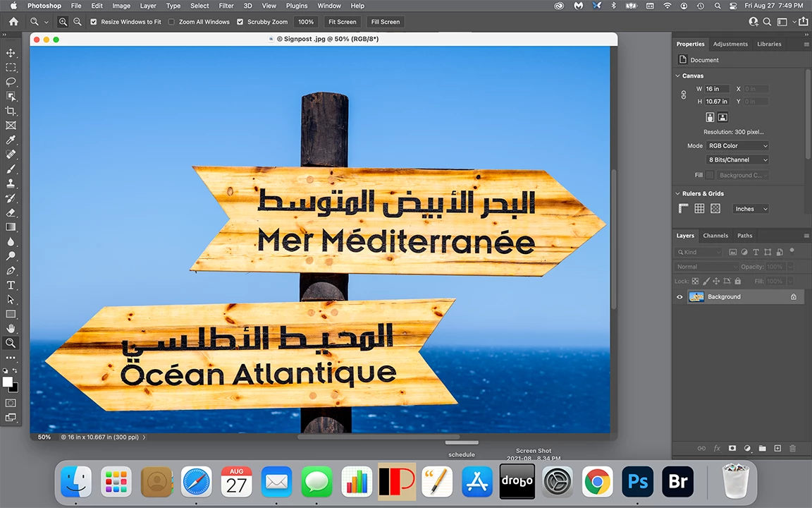Select the Blur tool
The width and height of the screenshot is (812, 508).
[x=11, y=241]
